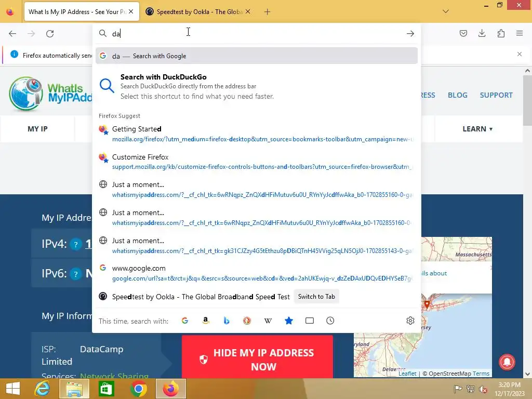The height and width of the screenshot is (399, 532).
Task: Click the webpage vertical scrollbar thumb
Action: pyautogui.click(x=527, y=100)
